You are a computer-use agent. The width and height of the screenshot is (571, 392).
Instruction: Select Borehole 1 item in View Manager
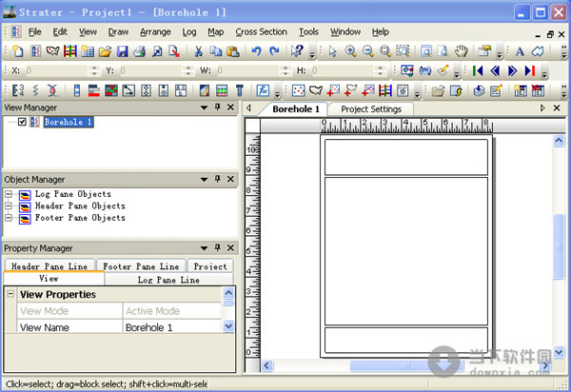point(69,122)
